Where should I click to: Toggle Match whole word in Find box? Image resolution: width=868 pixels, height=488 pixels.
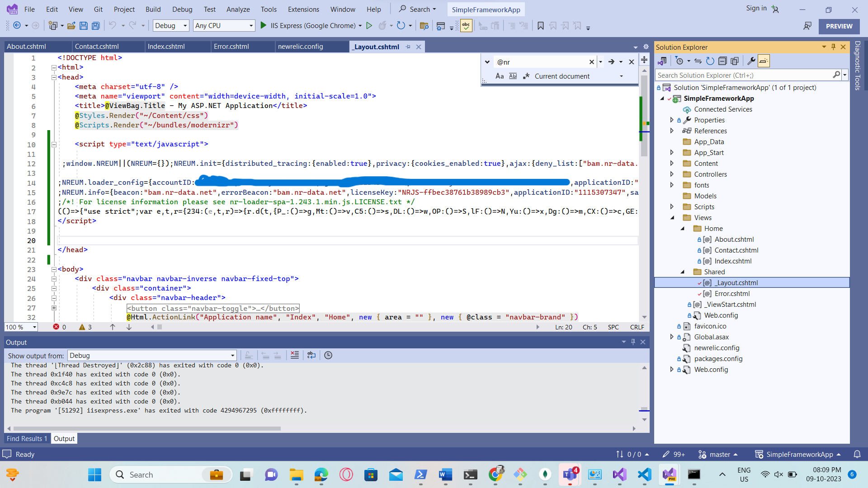513,76
